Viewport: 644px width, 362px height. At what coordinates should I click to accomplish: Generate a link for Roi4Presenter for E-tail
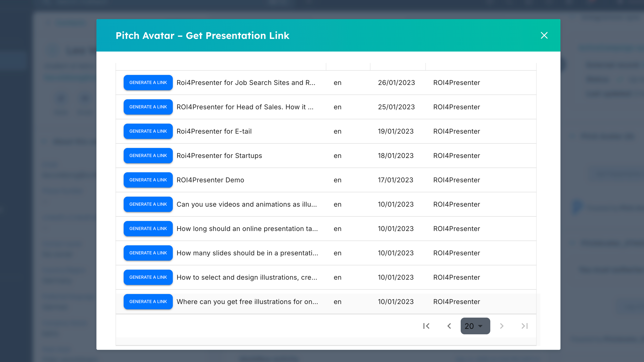pyautogui.click(x=148, y=131)
